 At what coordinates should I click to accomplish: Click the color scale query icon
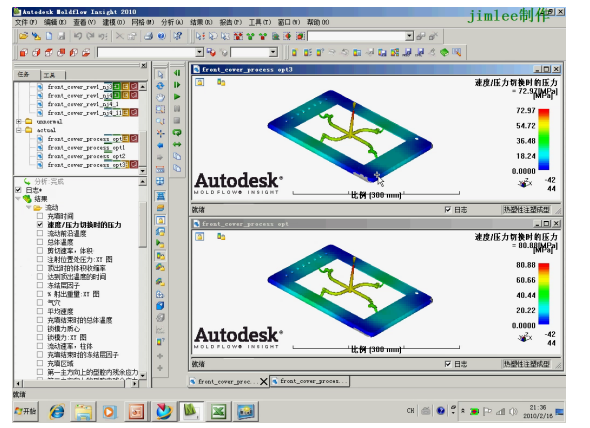[161, 342]
